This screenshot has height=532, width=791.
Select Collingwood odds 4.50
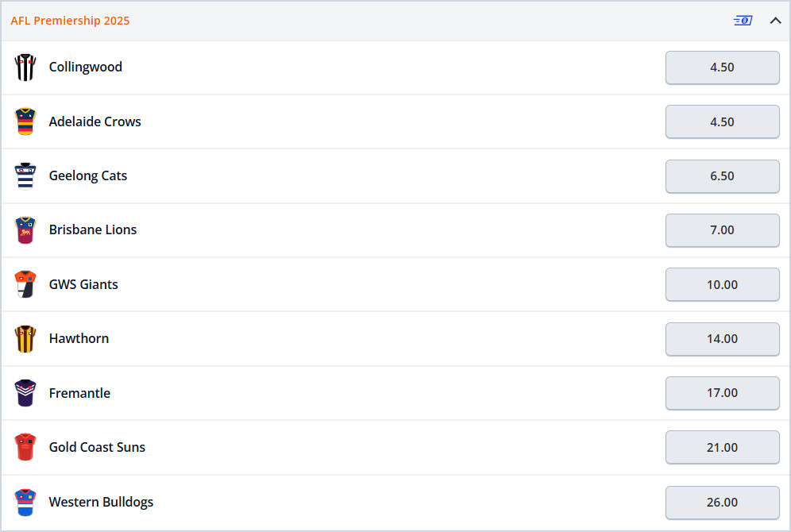pyautogui.click(x=723, y=67)
